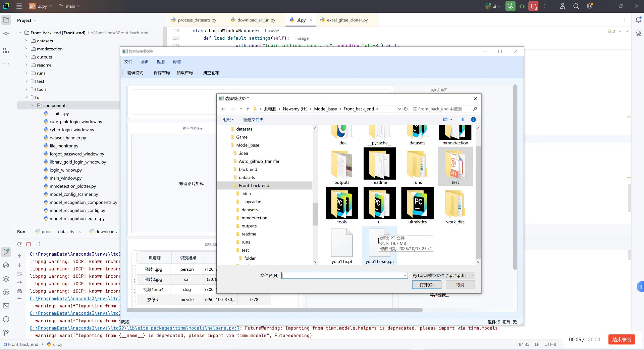This screenshot has height=350, width=644.
Task: Select the ultralytics folder thumbnail
Action: pos(418,206)
